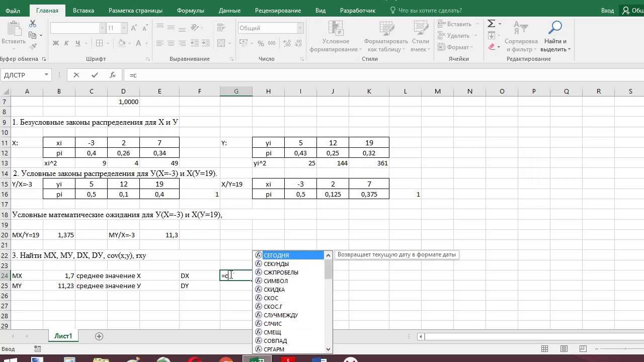Switch to Normal view in status bar

[x=544, y=348]
